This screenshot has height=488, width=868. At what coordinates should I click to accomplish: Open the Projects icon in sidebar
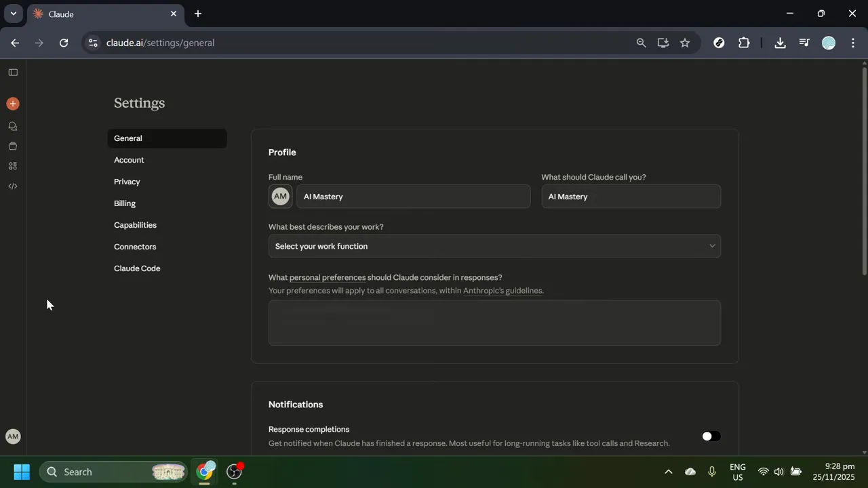click(13, 146)
